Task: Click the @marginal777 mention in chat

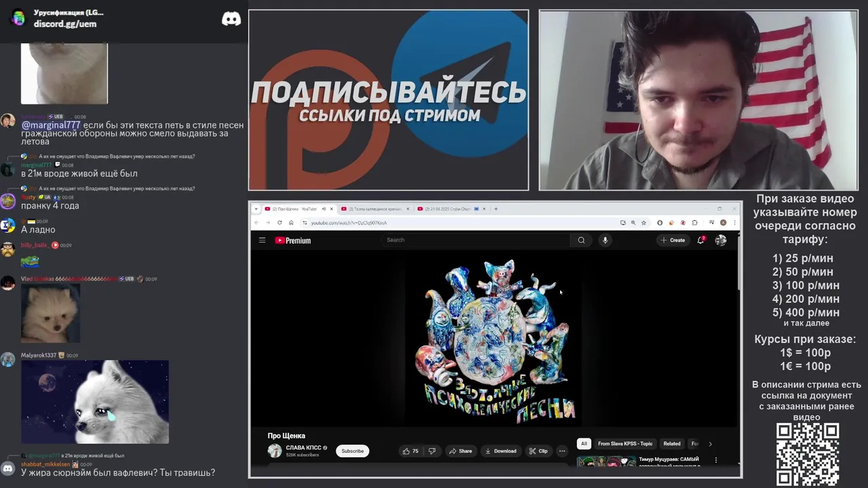Action: point(51,125)
